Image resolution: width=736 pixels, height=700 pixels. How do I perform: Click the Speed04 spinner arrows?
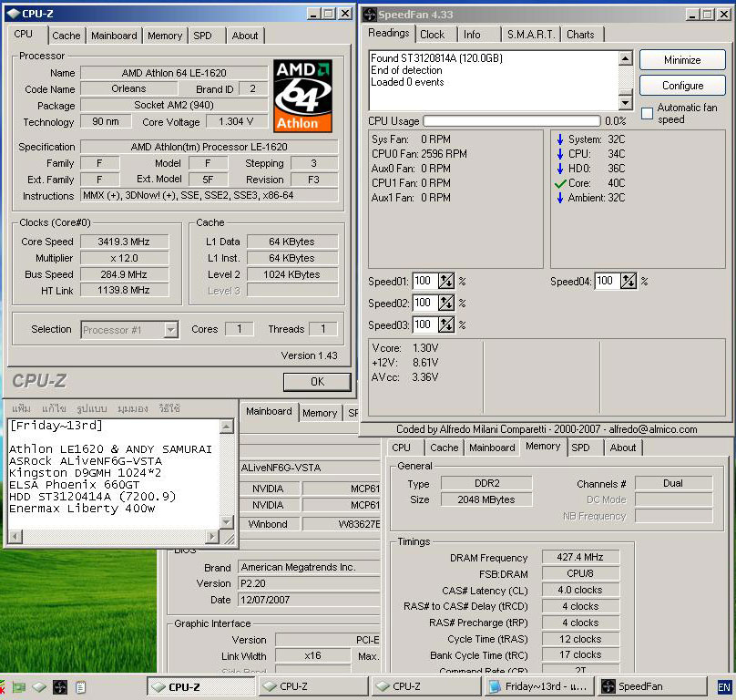tap(629, 281)
